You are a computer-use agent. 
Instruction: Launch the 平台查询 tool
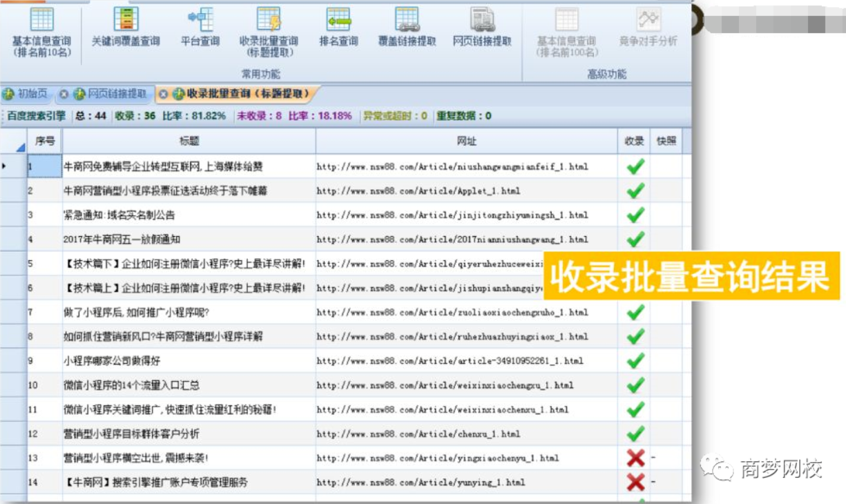click(x=200, y=28)
